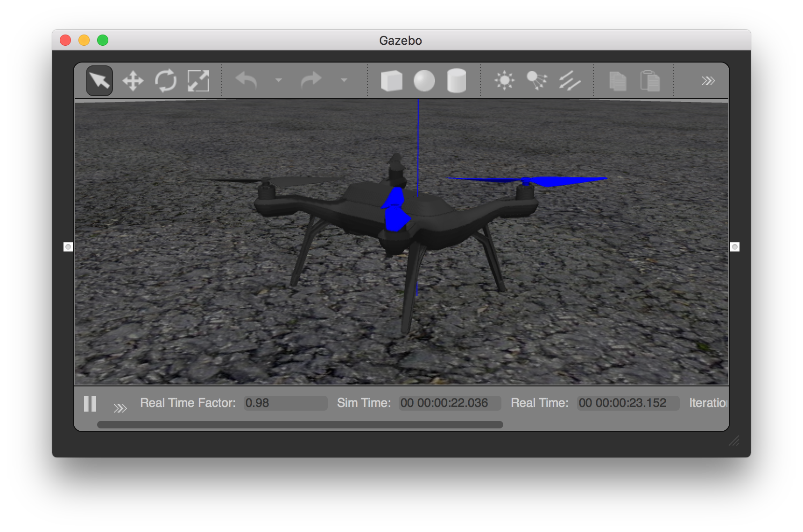Activate the rotate mode tool
The height and width of the screenshot is (532, 803).
(x=165, y=80)
